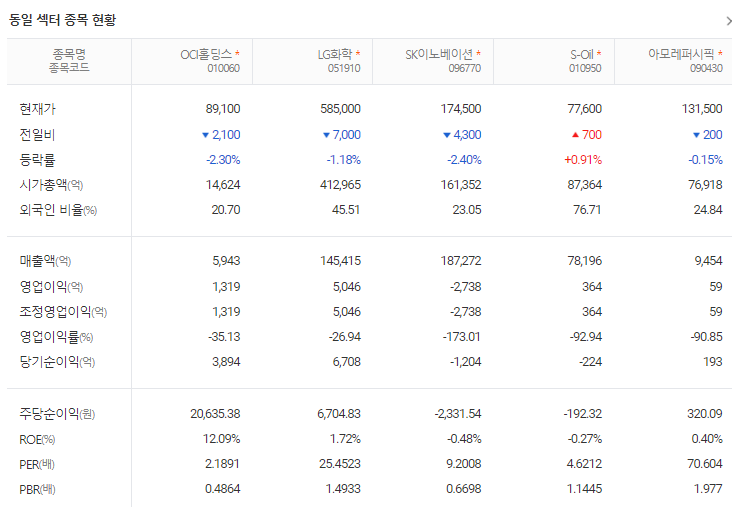Click the -2.30% change rate value

[x=223, y=160]
